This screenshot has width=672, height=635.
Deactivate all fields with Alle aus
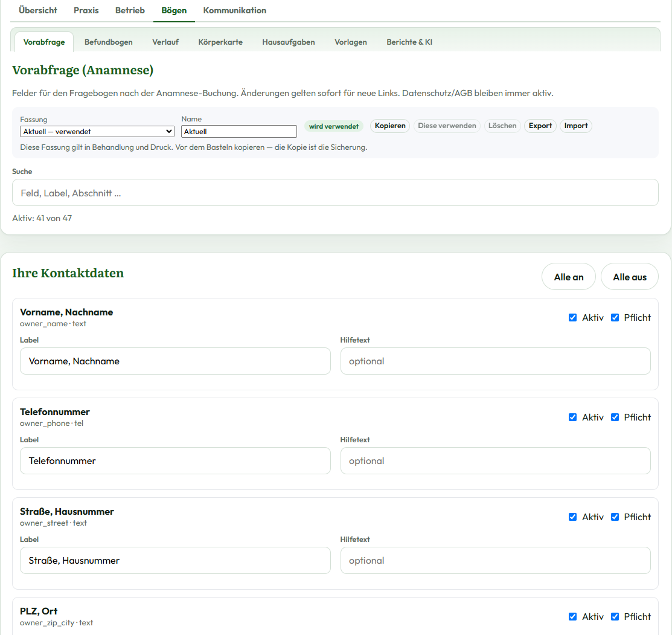[x=630, y=277]
